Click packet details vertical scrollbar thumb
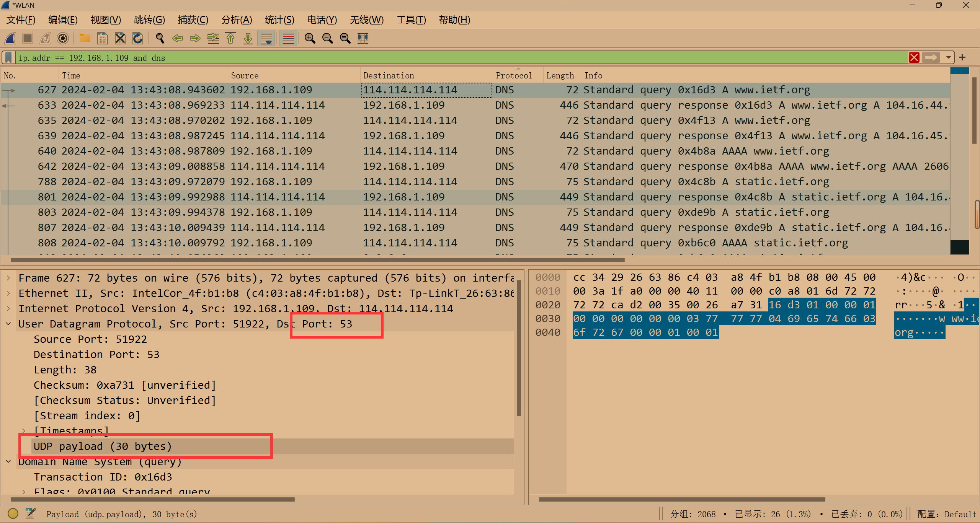 point(519,348)
